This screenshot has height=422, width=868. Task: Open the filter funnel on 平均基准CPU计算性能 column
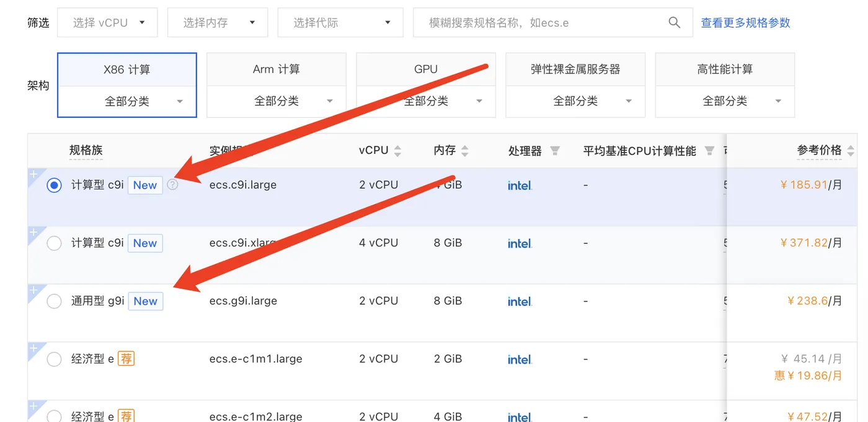pyautogui.click(x=709, y=150)
